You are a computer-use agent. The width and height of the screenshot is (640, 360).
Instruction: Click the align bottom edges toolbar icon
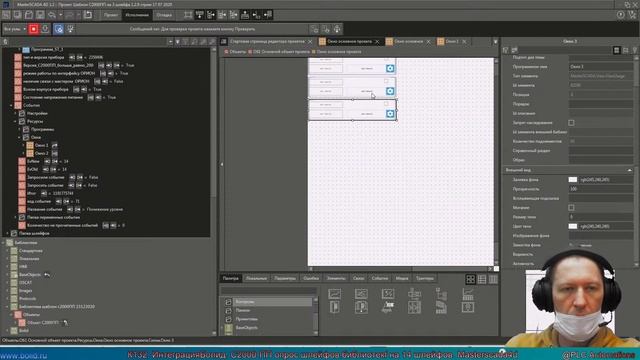(245, 15)
